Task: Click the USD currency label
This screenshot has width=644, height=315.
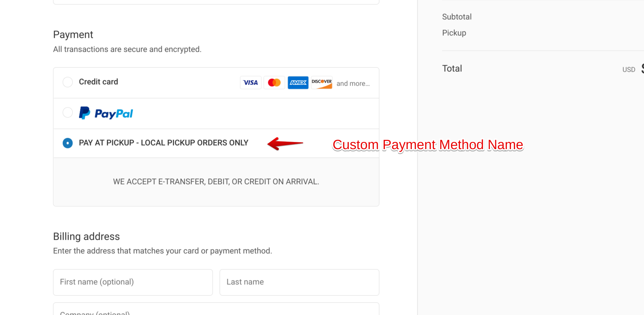Action: pyautogui.click(x=629, y=70)
